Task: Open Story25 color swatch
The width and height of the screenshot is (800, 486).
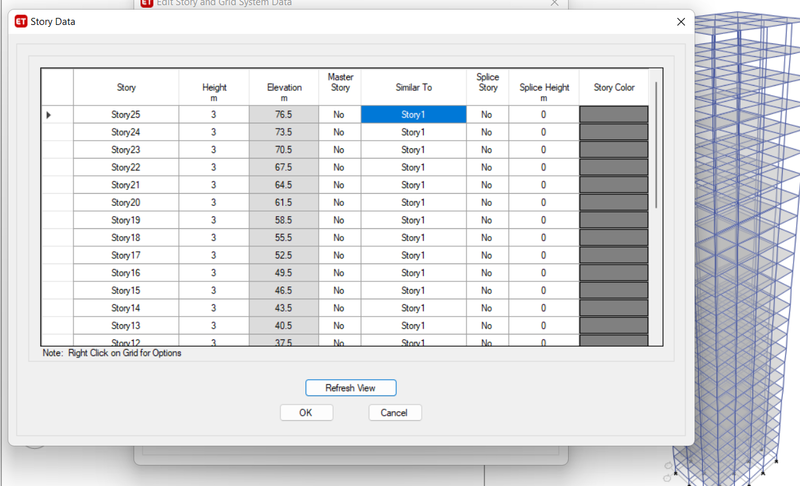Action: pos(614,115)
